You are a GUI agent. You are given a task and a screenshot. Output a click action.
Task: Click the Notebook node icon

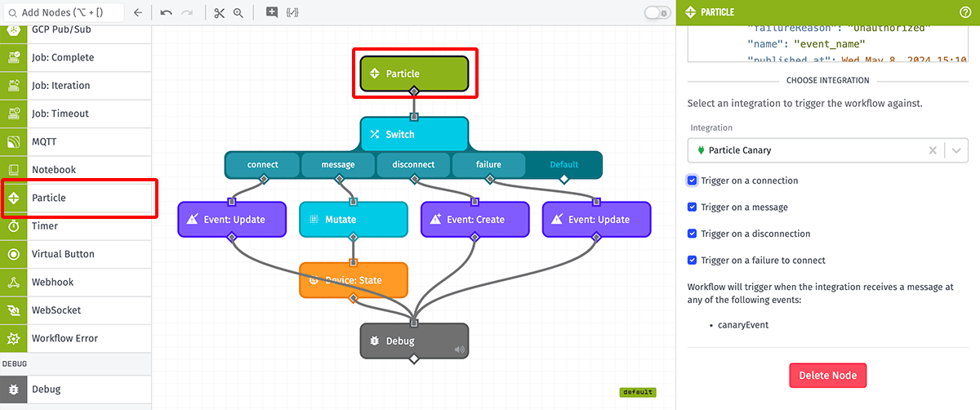(14, 170)
